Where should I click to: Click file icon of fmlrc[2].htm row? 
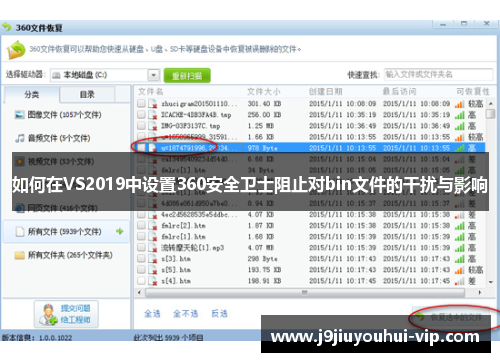pyautogui.click(x=153, y=226)
